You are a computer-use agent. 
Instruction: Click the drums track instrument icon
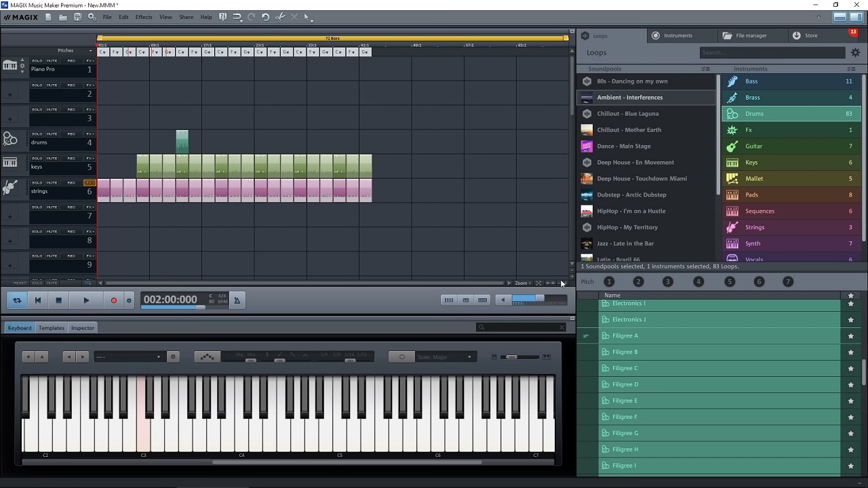(10, 139)
